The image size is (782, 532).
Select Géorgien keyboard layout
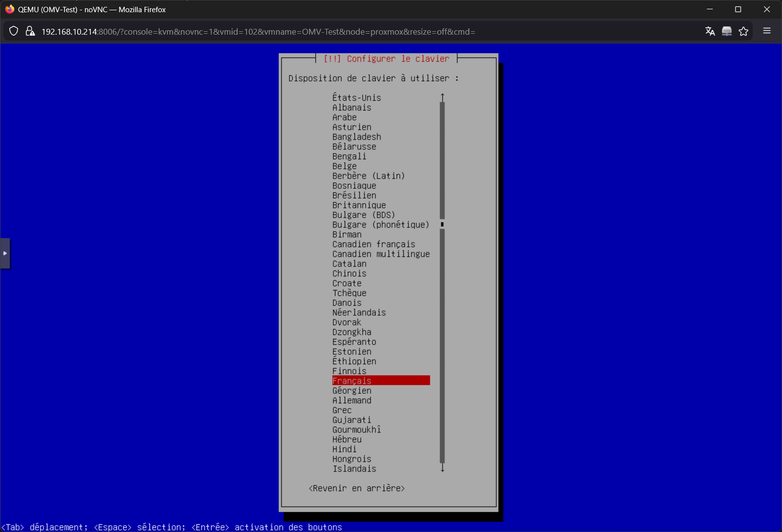point(352,390)
